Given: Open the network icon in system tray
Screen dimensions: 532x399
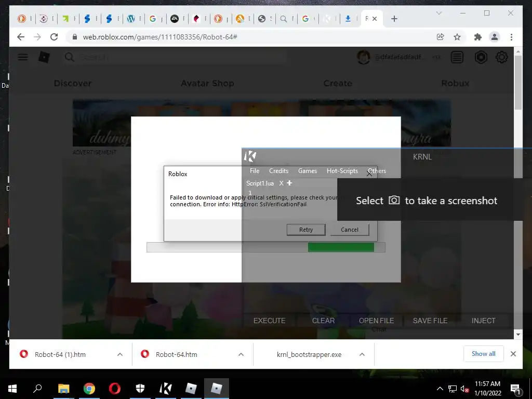Looking at the screenshot, I should tap(453, 389).
